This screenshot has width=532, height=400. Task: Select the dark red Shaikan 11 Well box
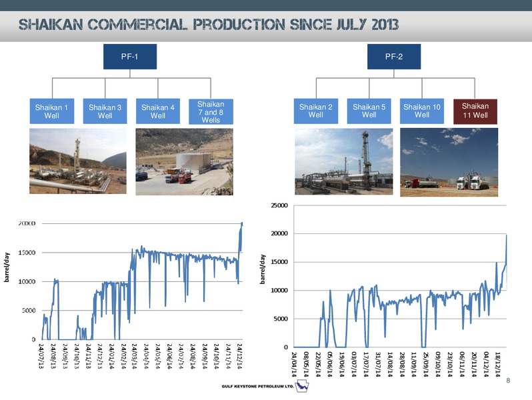pos(475,111)
